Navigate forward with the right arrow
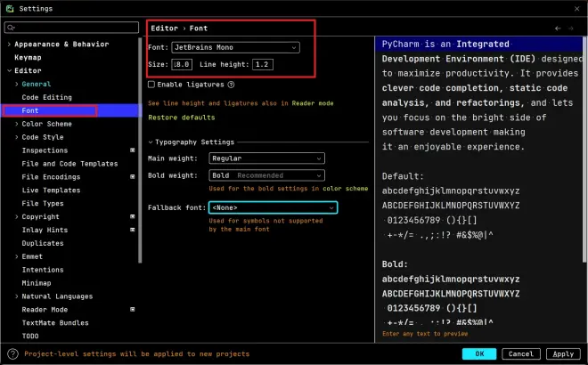The image size is (588, 365). click(571, 28)
